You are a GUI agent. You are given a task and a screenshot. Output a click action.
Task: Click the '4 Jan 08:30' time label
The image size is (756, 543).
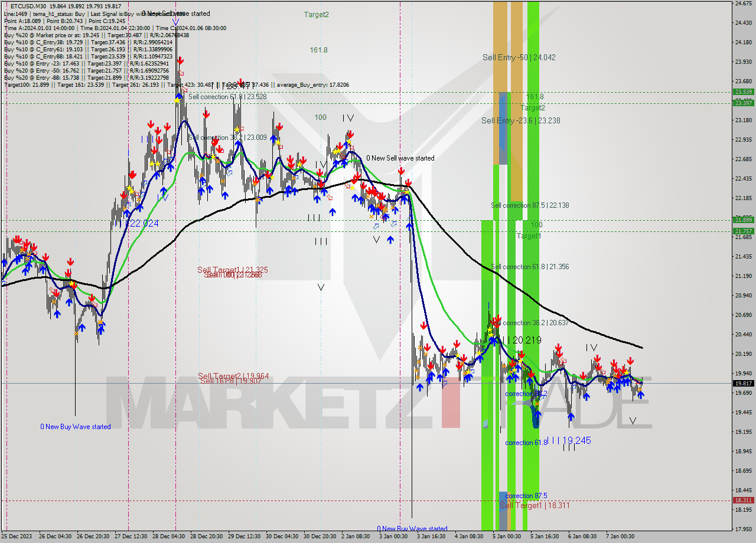point(469,537)
